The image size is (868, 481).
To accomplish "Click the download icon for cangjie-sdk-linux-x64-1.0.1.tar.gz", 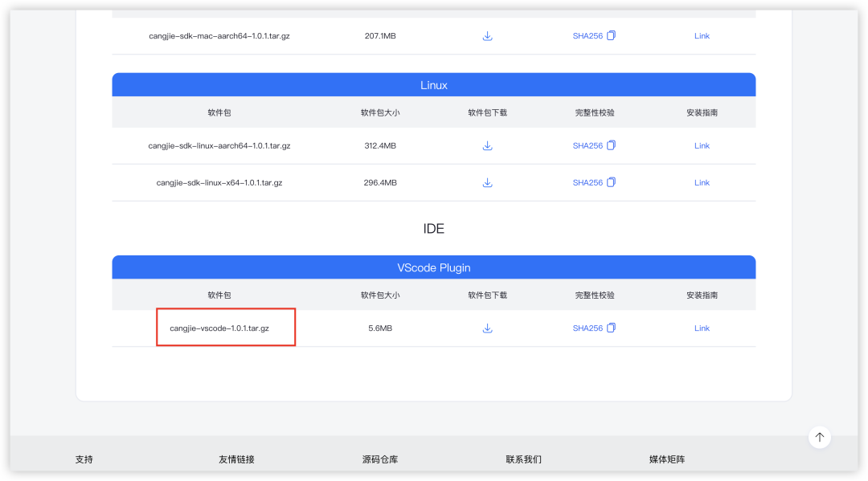I will pyautogui.click(x=488, y=182).
